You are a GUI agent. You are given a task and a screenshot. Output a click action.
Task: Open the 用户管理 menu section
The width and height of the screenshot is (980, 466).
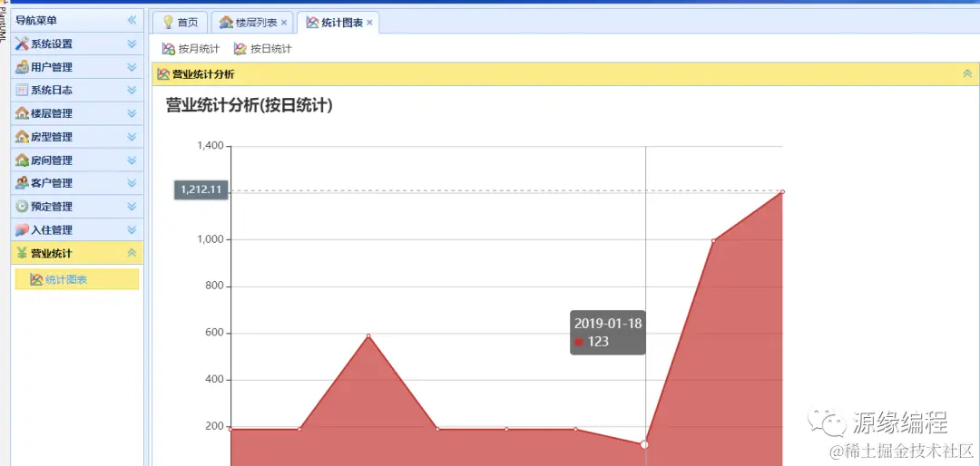pyautogui.click(x=77, y=67)
